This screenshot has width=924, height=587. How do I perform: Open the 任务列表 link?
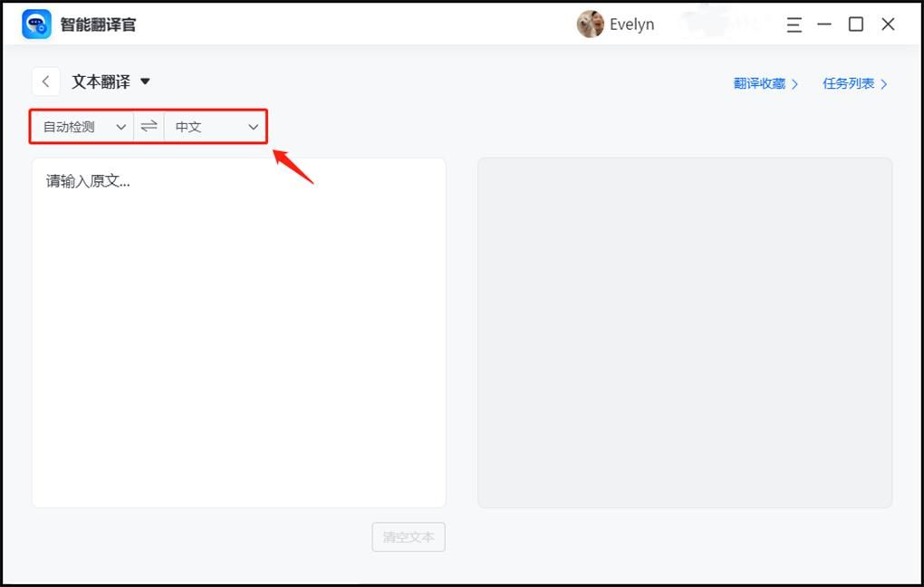(x=854, y=83)
